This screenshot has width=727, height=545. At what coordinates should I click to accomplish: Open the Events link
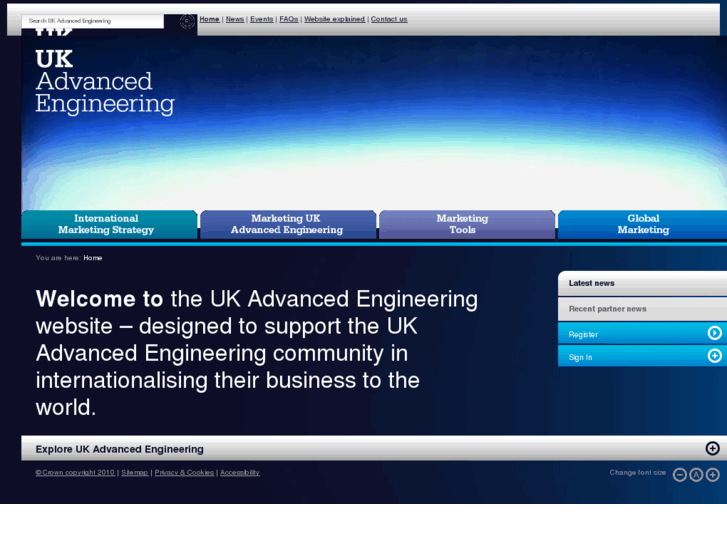tap(261, 19)
